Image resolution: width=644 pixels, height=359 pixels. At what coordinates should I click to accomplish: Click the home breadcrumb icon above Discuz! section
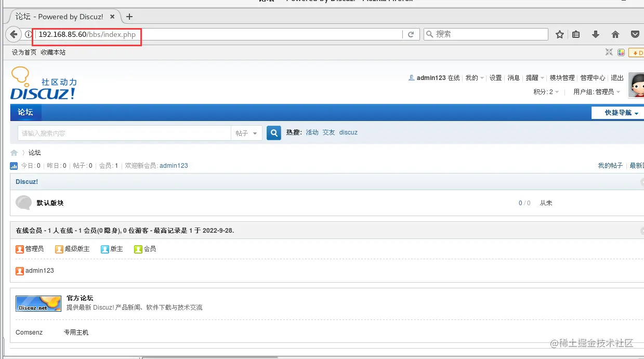point(15,152)
